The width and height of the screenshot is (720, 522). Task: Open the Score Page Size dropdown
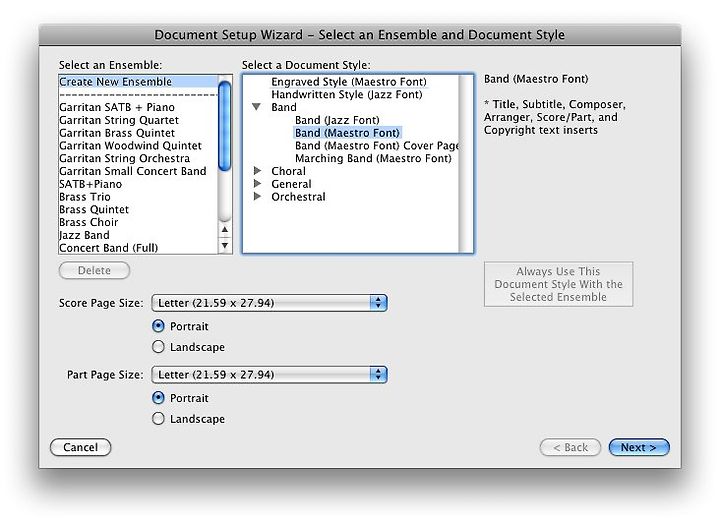click(x=270, y=303)
